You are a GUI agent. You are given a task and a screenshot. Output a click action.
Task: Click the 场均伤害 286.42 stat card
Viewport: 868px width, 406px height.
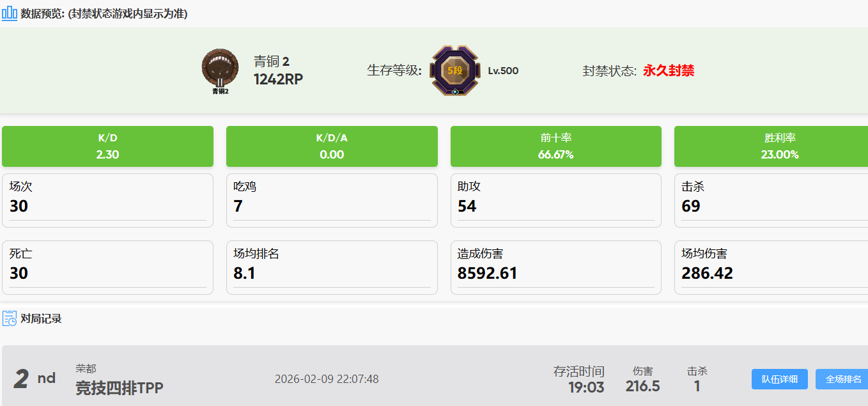point(771,267)
